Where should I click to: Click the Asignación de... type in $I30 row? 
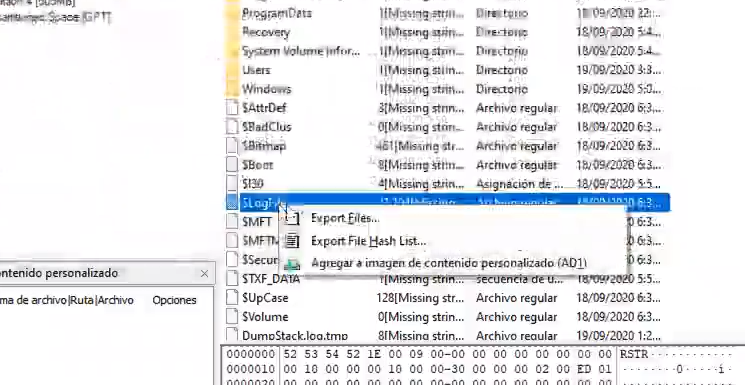click(520, 183)
